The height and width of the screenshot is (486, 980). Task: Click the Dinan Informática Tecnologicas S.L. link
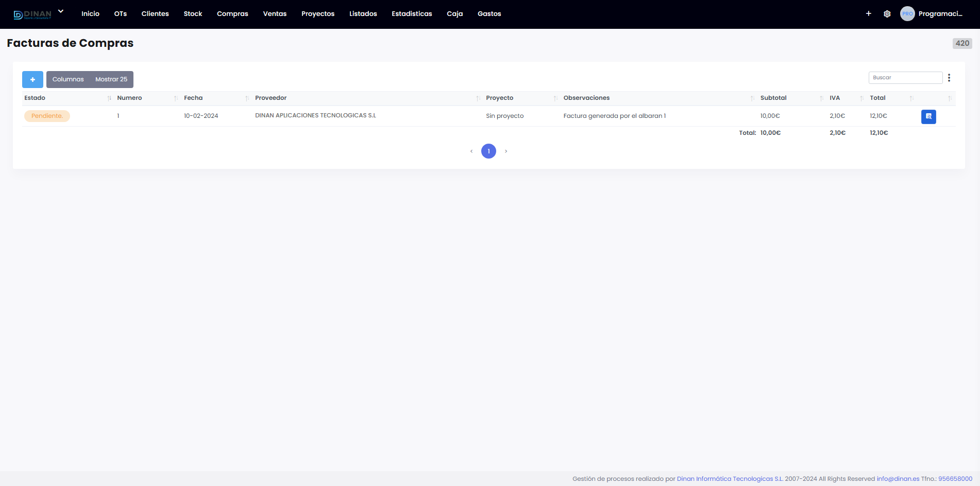730,479
